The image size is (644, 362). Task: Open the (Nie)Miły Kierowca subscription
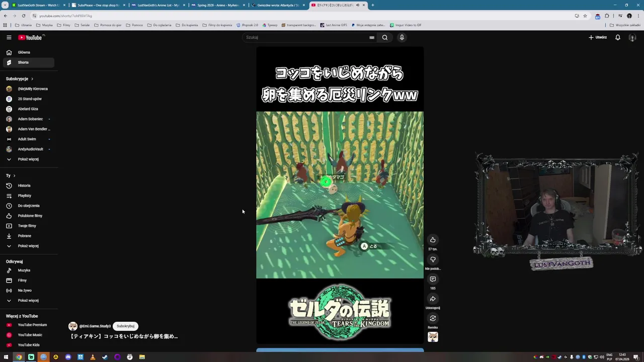[28, 89]
